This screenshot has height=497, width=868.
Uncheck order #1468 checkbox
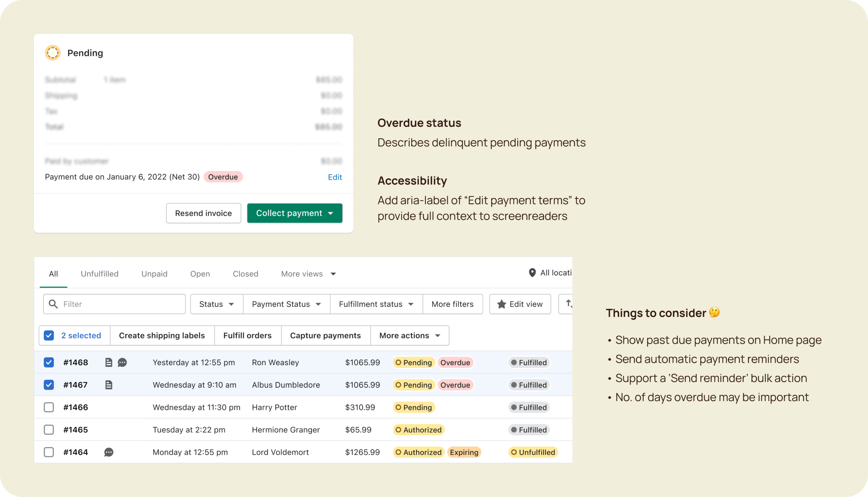(x=49, y=362)
